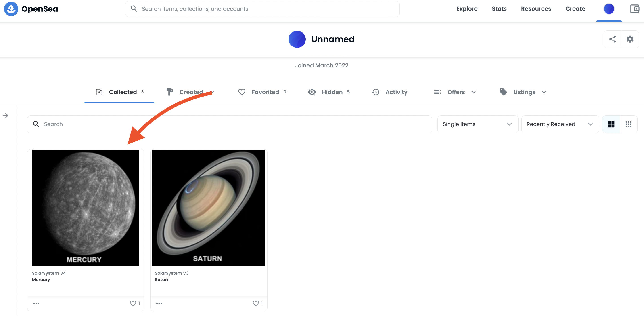The height and width of the screenshot is (316, 644).
Task: Click the Explore navigation link
Action: pos(467,9)
